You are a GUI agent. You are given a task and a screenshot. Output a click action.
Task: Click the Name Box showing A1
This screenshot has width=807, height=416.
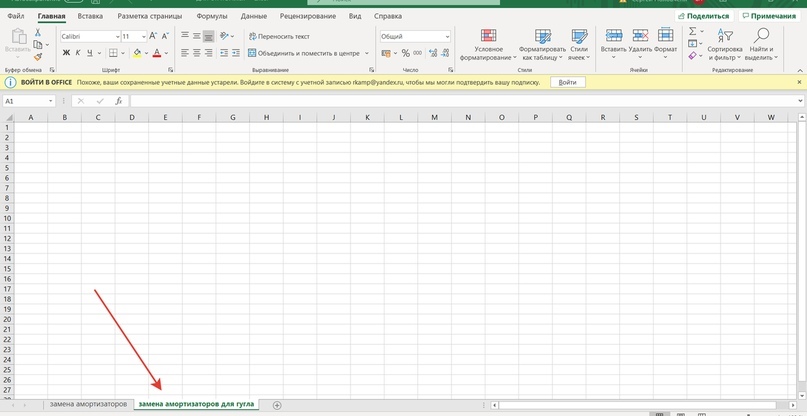click(28, 101)
